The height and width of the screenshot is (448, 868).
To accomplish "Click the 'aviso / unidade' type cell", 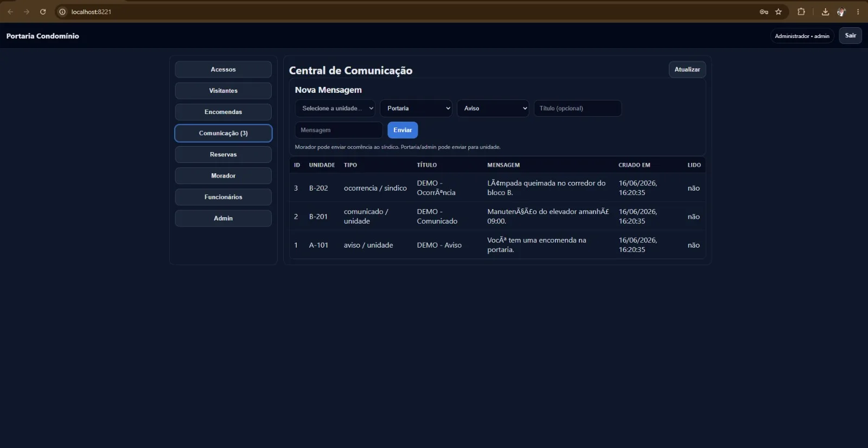I will pyautogui.click(x=368, y=245).
